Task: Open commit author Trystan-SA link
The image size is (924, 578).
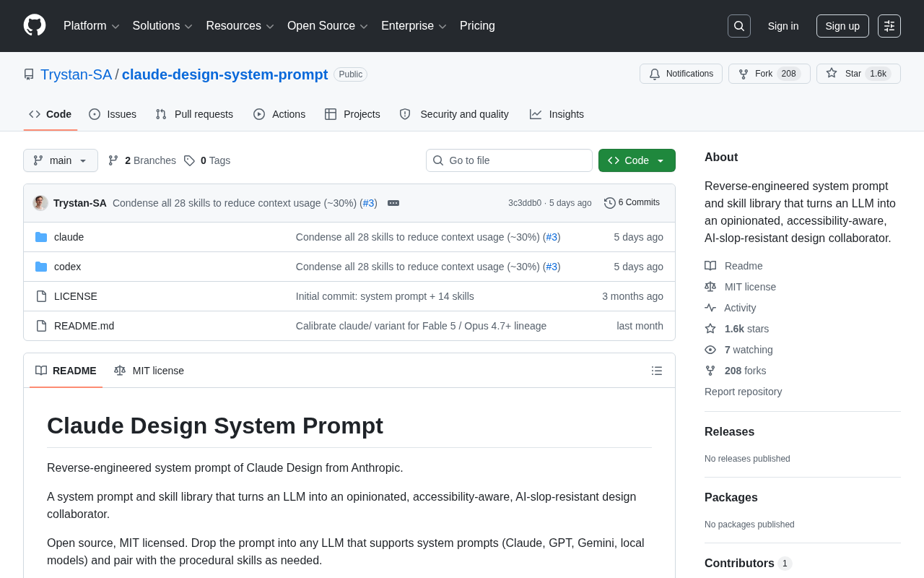Action: tap(80, 203)
